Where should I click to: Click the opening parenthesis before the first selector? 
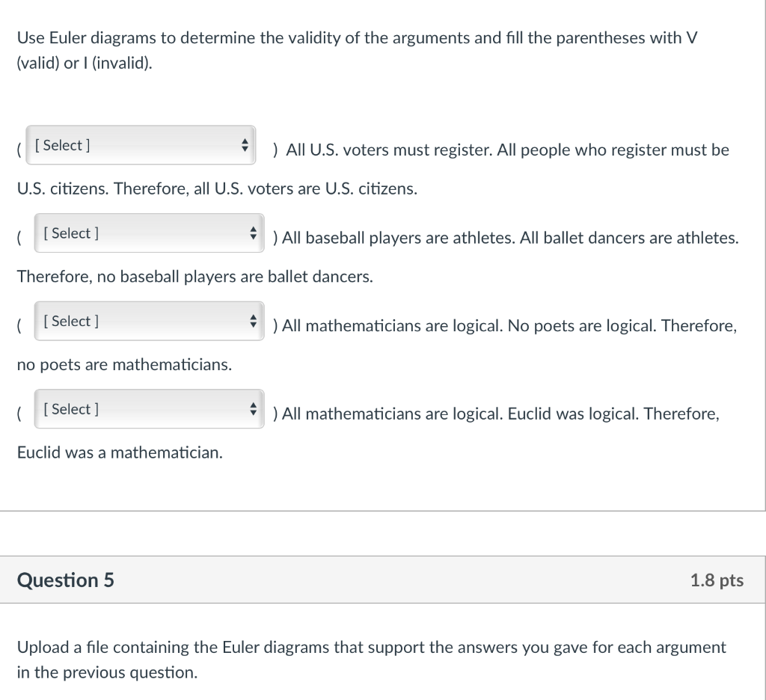click(18, 150)
